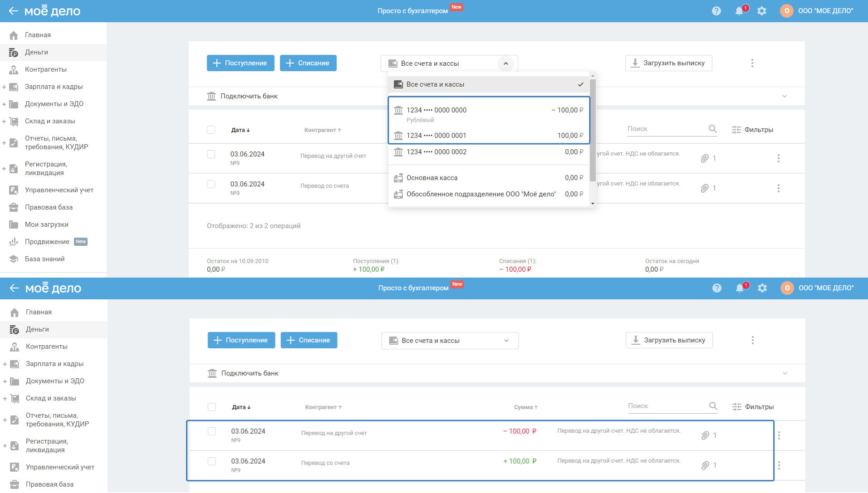Expand Склад и заказы plus in upper sidebar
The width and height of the screenshot is (868, 493).
point(4,121)
